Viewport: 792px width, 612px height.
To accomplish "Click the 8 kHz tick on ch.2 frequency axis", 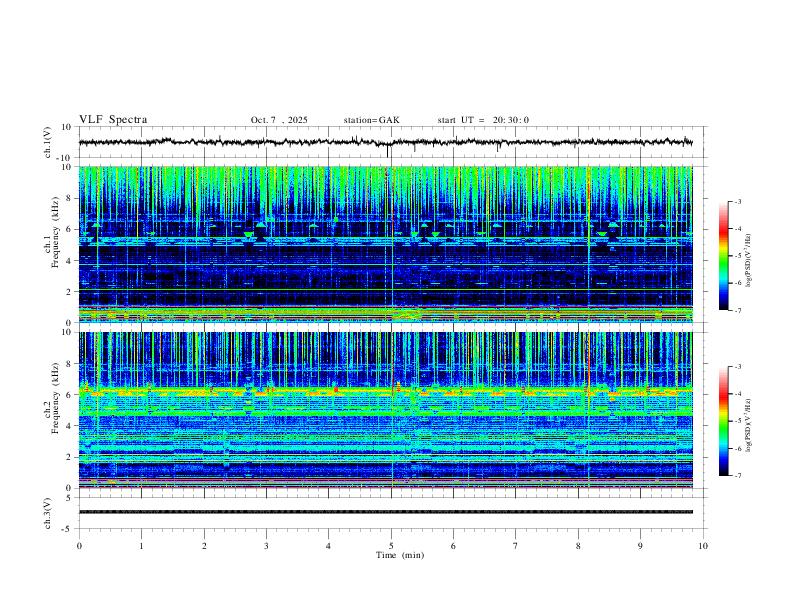I will [x=70, y=364].
